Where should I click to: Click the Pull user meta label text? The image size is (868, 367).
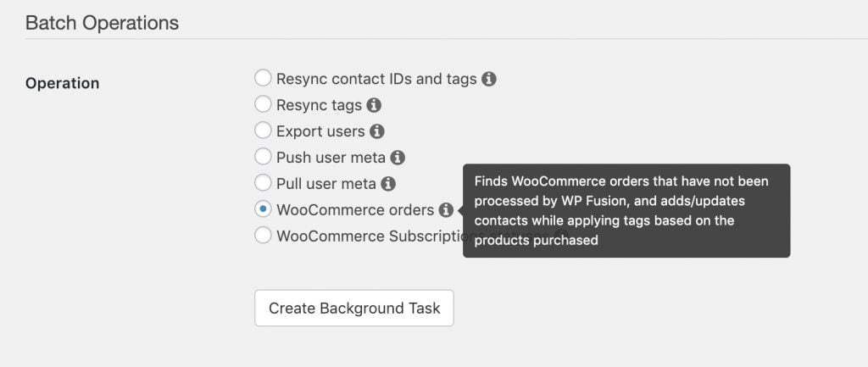(326, 184)
